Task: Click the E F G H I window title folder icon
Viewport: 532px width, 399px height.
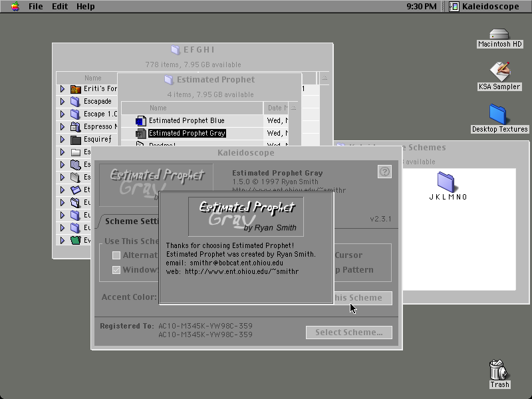Action: pyautogui.click(x=176, y=50)
